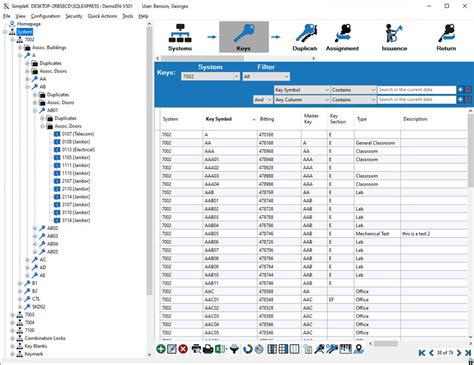This screenshot has width=474, height=365.
Task: Open the Quick Actions menu
Action: 102,16
